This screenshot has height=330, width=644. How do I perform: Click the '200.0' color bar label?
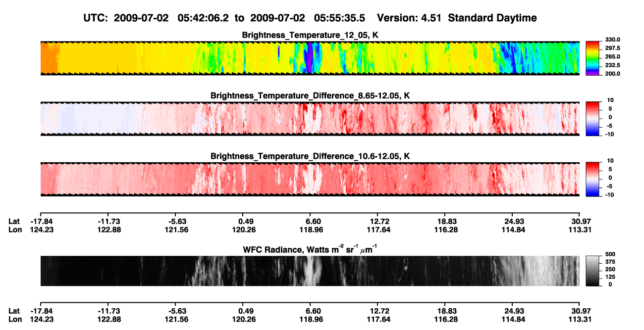(613, 73)
